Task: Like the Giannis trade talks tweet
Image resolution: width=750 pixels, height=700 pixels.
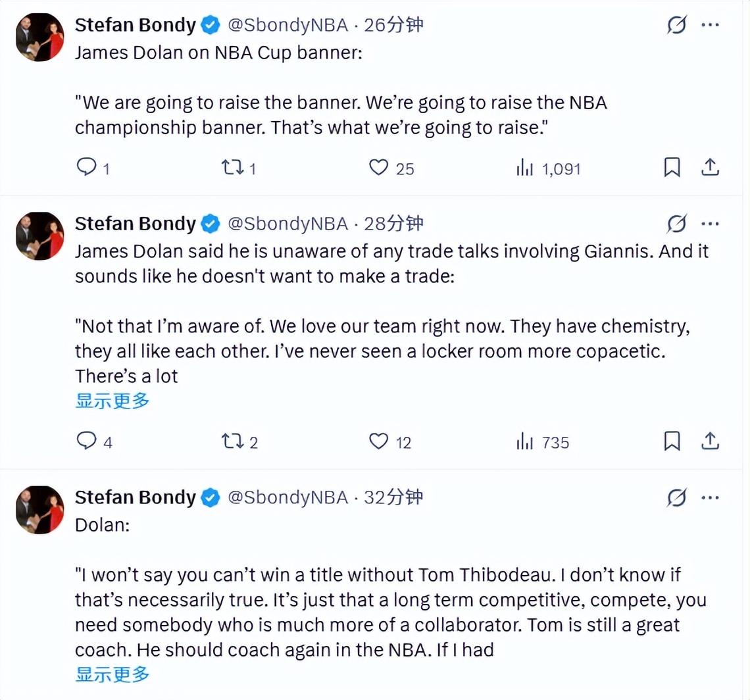Action: (379, 441)
